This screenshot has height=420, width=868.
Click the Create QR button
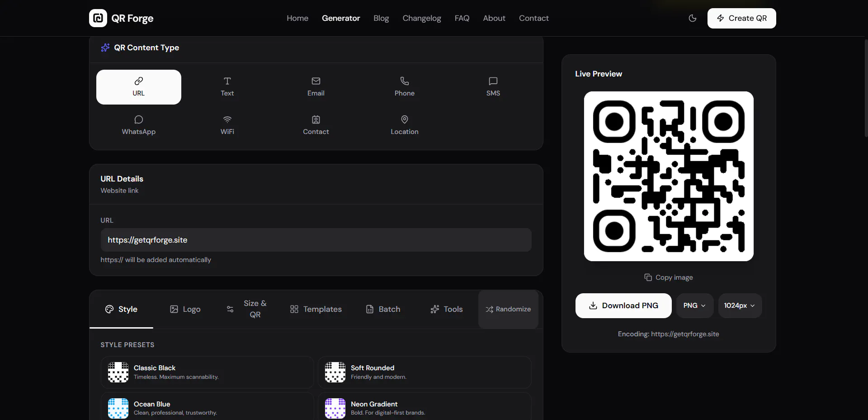coord(741,18)
